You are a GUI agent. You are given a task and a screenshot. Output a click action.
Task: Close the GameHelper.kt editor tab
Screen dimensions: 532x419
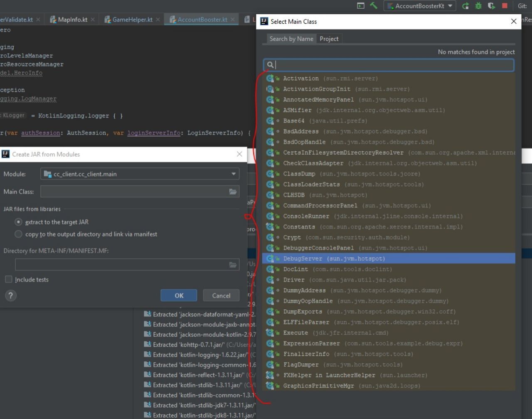pos(158,20)
